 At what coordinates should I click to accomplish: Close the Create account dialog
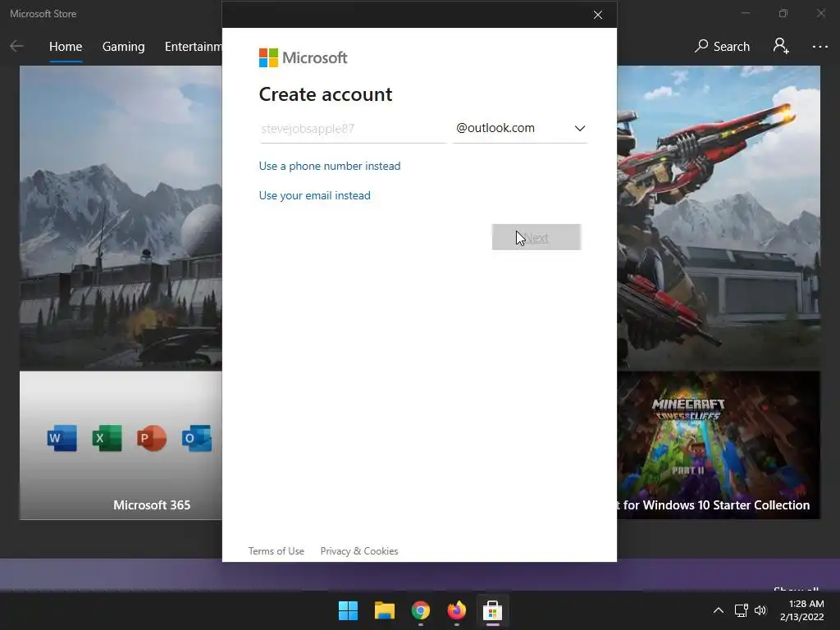[x=598, y=15]
